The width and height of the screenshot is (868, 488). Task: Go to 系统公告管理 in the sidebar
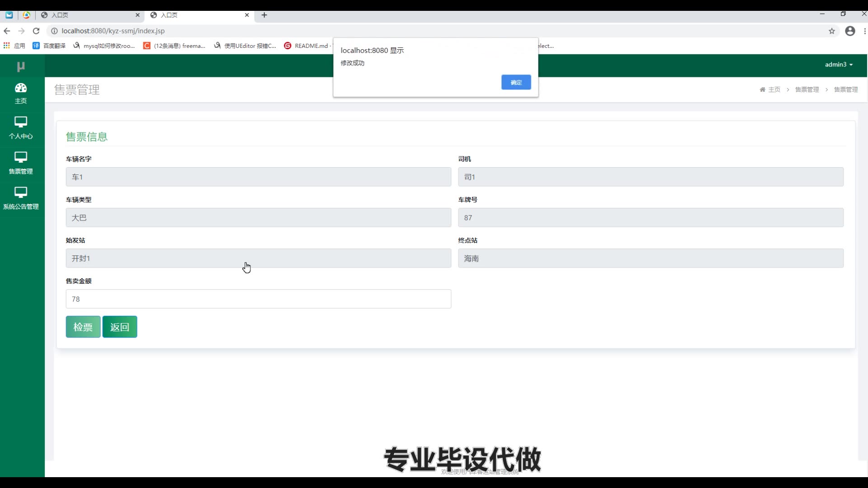point(21,198)
